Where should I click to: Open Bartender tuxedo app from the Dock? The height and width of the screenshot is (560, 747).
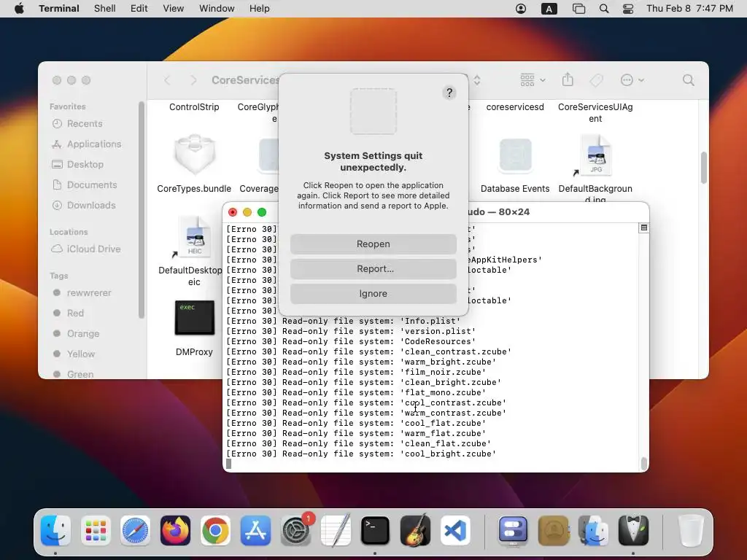tap(633, 530)
